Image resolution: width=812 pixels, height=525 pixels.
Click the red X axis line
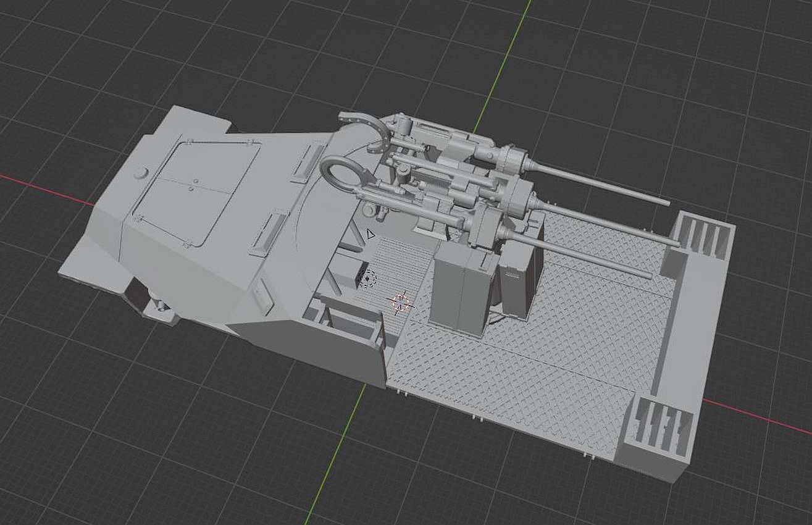click(43, 188)
